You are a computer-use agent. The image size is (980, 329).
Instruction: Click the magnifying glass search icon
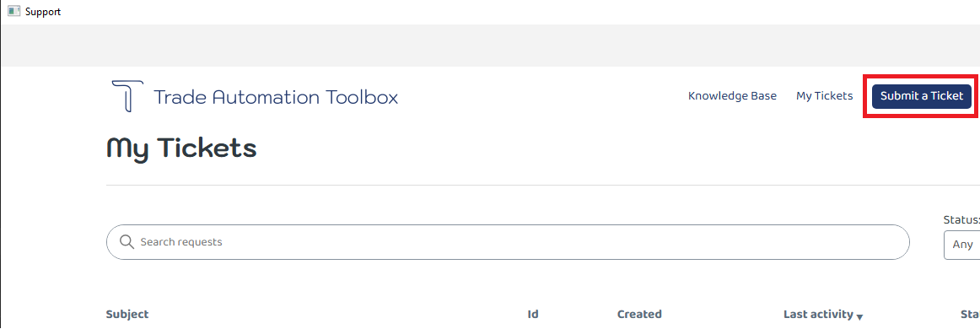point(127,242)
